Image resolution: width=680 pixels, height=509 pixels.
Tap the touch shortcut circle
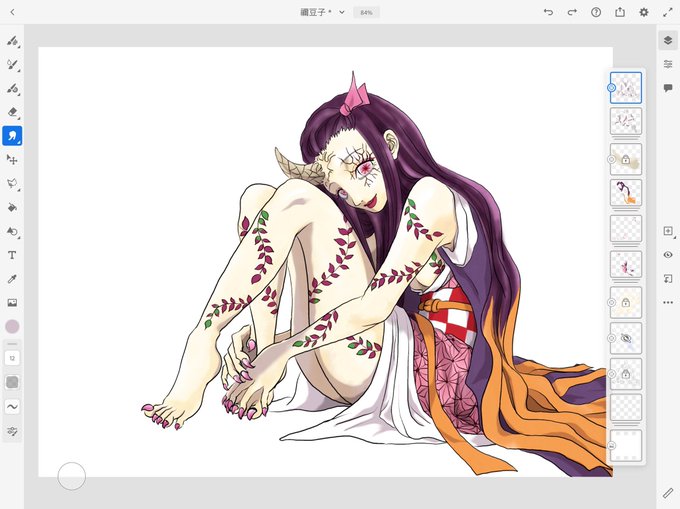pos(72,476)
